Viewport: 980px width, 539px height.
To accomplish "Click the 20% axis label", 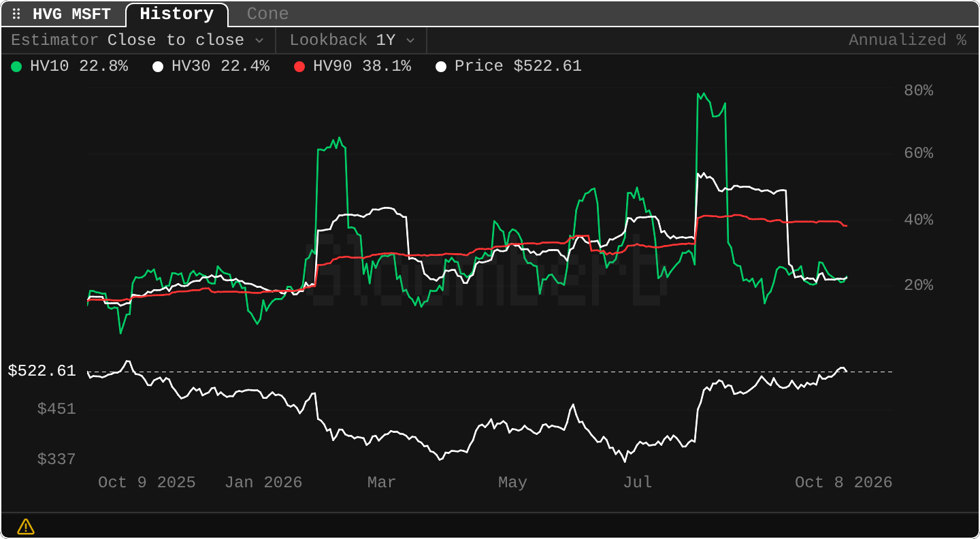I will [918, 286].
